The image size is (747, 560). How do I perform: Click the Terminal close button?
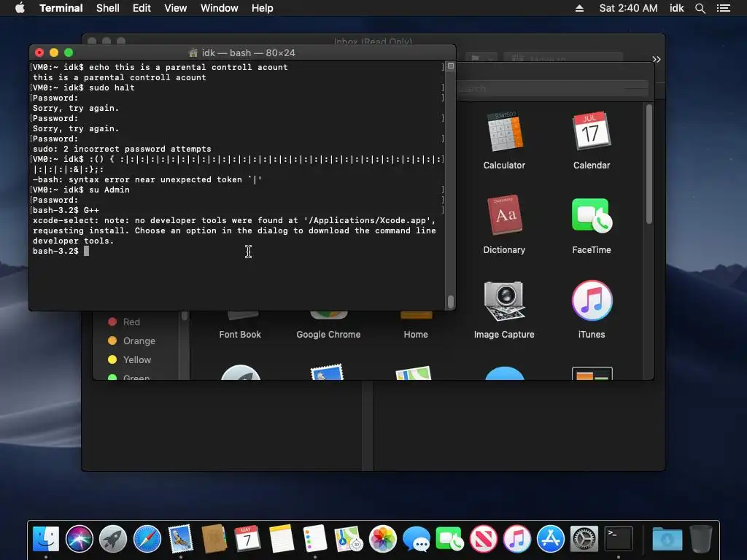[x=39, y=52]
